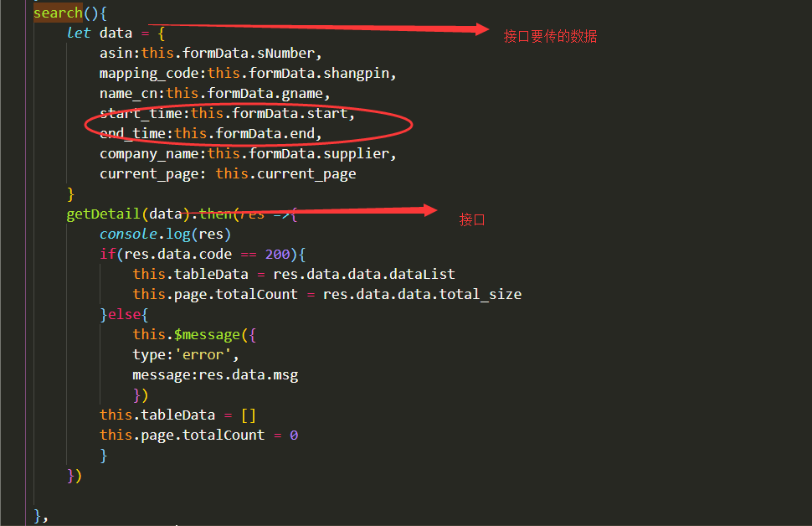Click the red annotation 接口
812x526 pixels.
(472, 219)
